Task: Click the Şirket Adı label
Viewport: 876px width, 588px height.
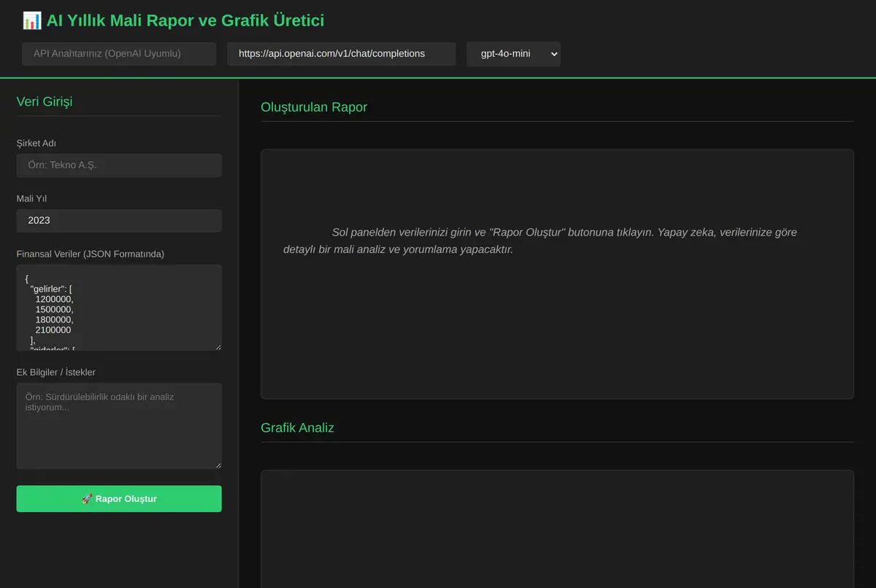Action: (36, 143)
